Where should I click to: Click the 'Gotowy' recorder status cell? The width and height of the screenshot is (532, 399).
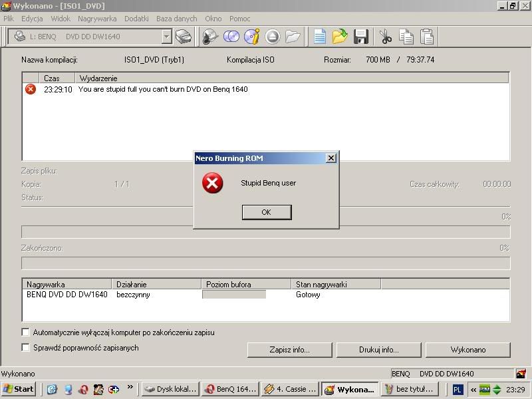pyautogui.click(x=308, y=295)
